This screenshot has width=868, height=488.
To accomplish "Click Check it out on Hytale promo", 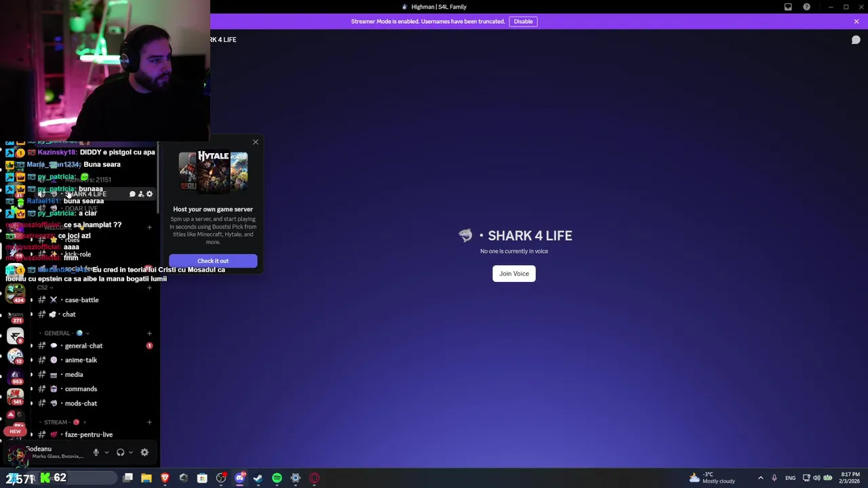I will [213, 261].
